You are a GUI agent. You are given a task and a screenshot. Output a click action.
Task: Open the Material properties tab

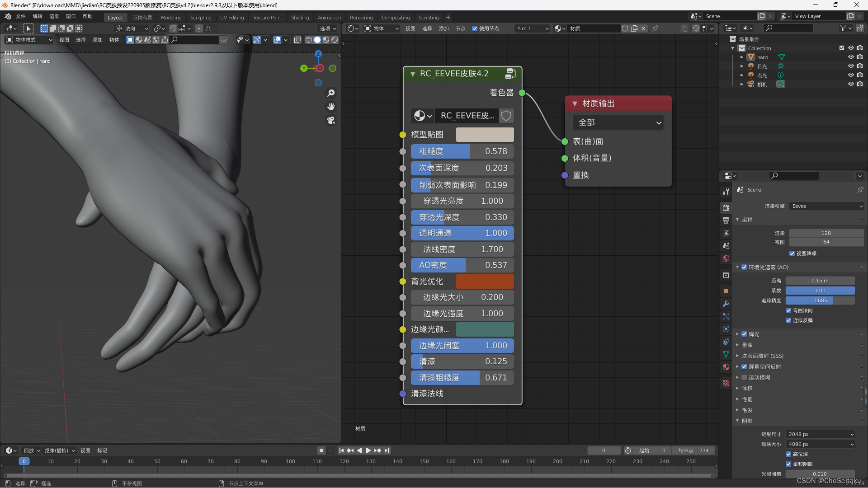pyautogui.click(x=726, y=367)
